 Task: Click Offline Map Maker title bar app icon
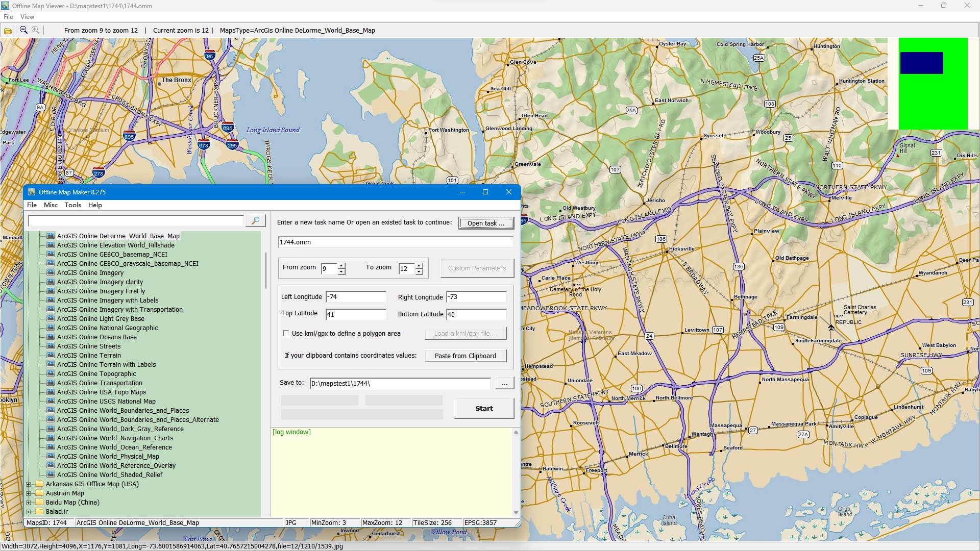(x=32, y=192)
